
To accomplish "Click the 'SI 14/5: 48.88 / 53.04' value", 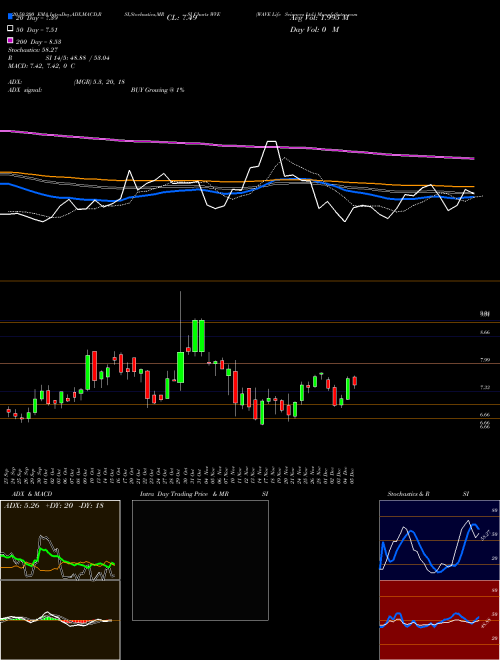I will 78,58.
